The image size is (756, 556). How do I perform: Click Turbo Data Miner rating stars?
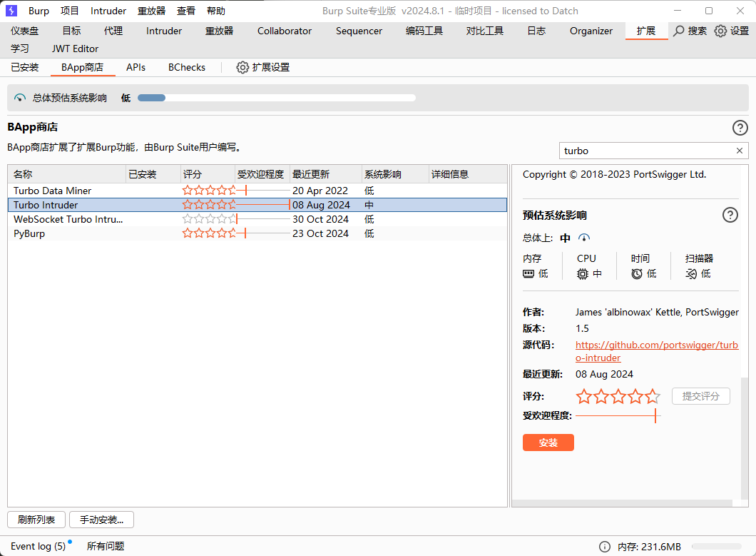click(x=209, y=191)
